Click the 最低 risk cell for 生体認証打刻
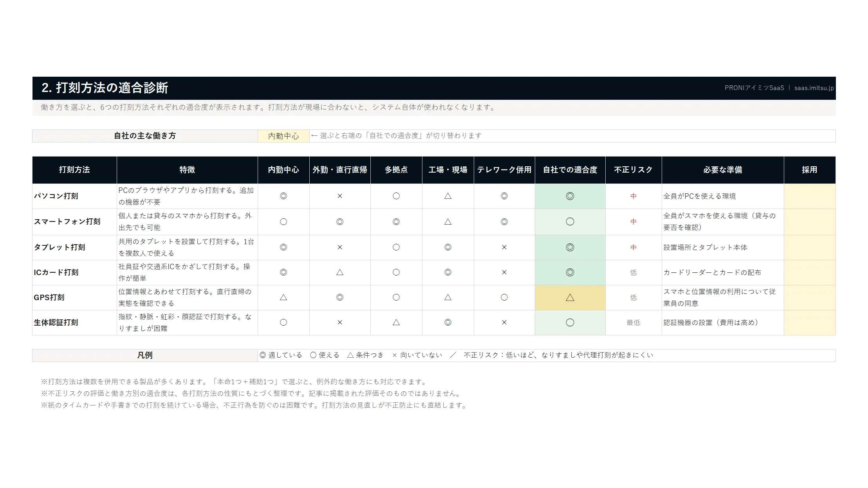Screen dimensions: 868x488 (633, 322)
